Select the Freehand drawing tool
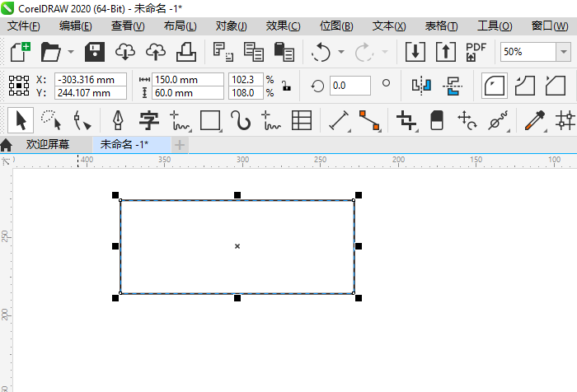577x392 pixels. (x=180, y=120)
